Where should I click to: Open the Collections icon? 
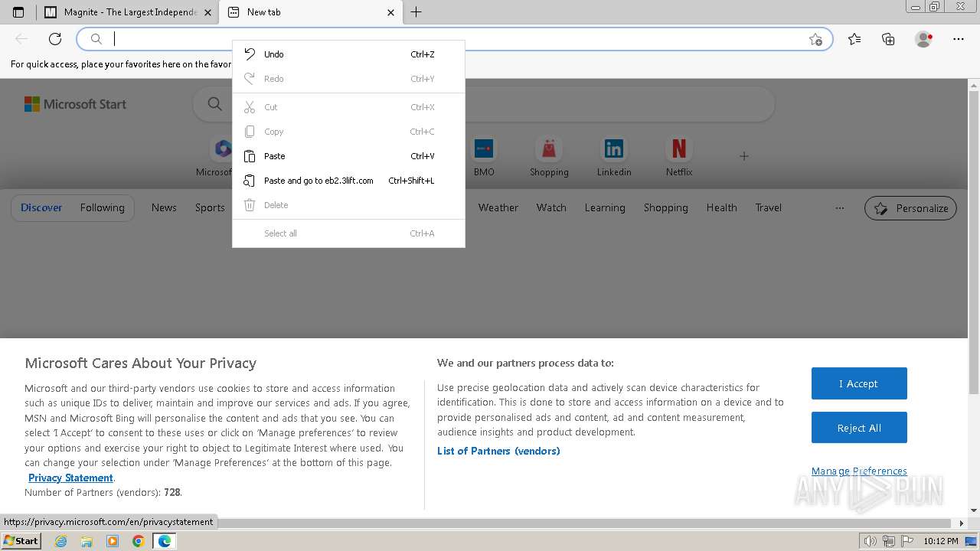click(888, 39)
